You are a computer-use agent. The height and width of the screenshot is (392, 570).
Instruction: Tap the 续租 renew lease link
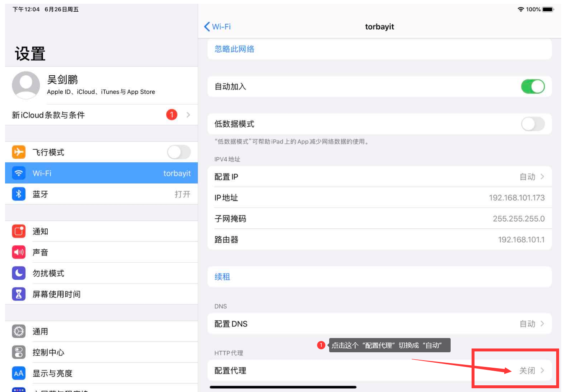[x=222, y=277]
